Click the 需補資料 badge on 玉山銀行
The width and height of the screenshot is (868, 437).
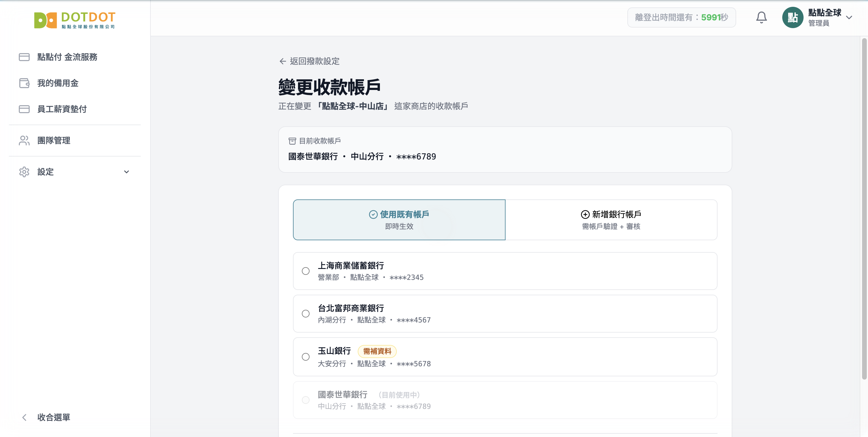click(377, 351)
